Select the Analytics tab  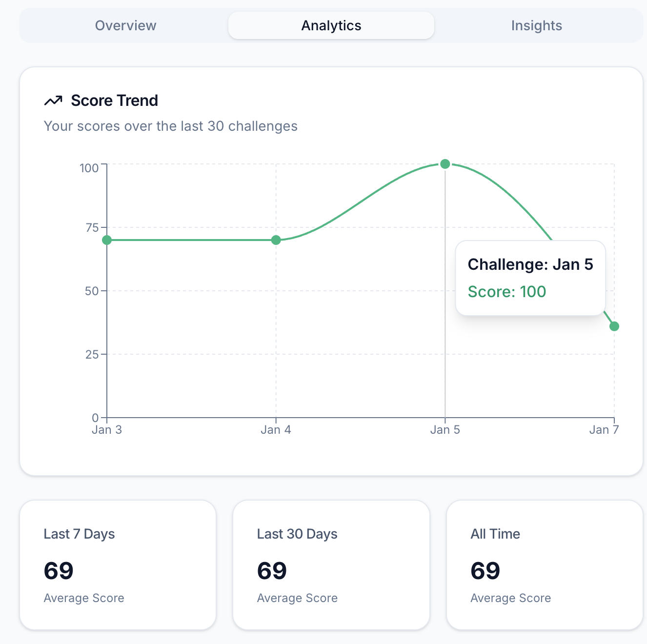331,25
